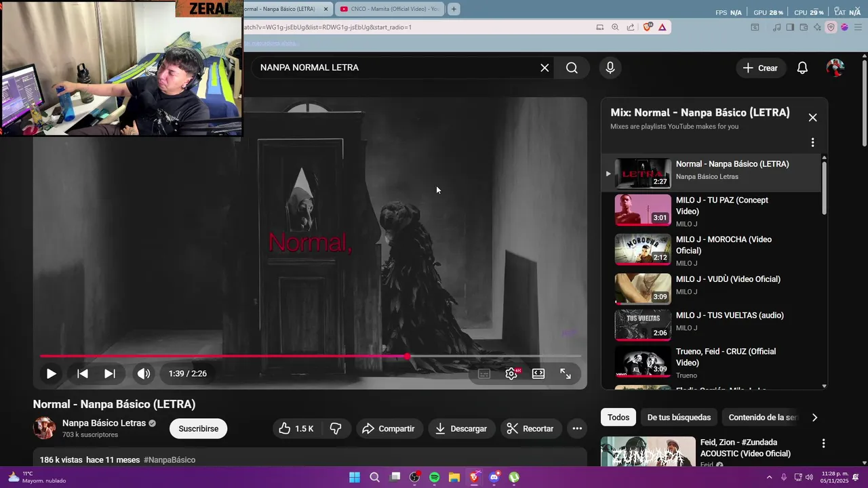Clear the search box with the X icon
Image resolution: width=868 pixels, height=488 pixels.
coord(545,68)
